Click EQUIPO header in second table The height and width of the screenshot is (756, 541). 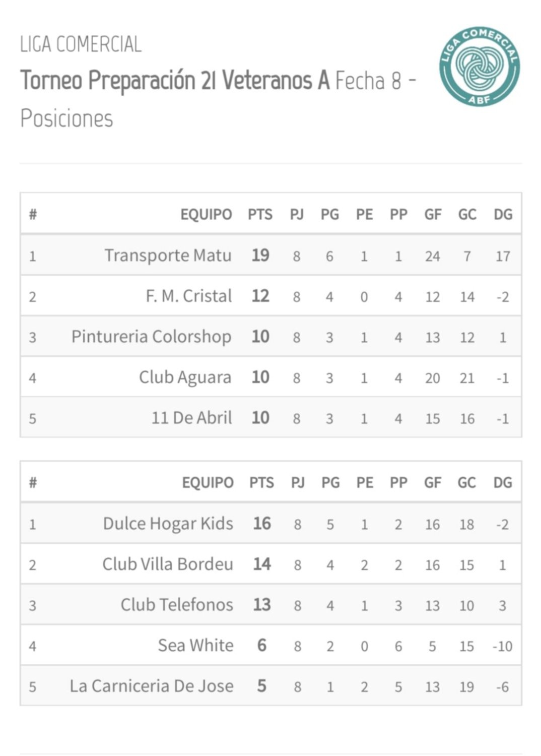tap(208, 483)
